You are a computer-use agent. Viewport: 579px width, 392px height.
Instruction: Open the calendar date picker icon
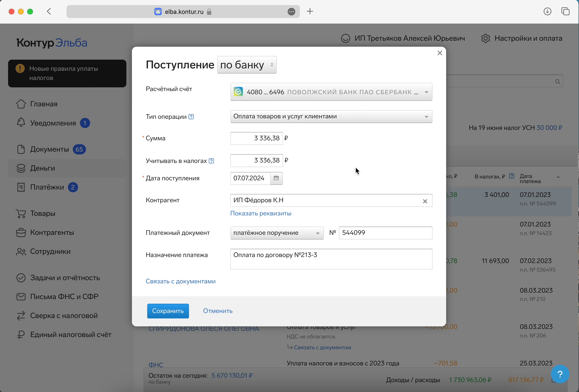click(x=276, y=178)
